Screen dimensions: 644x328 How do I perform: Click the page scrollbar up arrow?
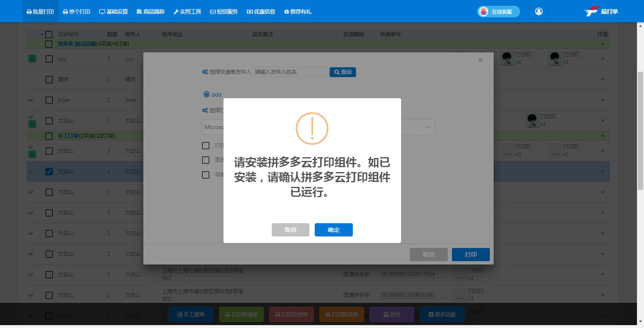[x=640, y=26]
